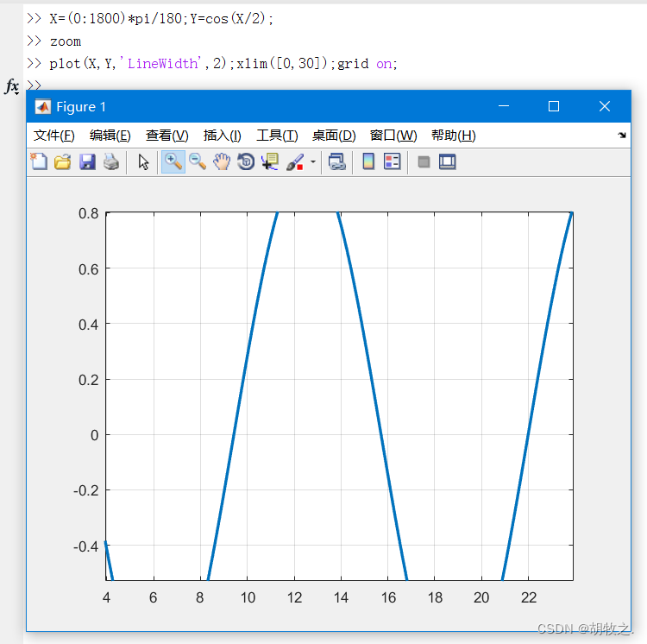
Task: Dock the figure using the corner arrow
Action: (x=622, y=135)
